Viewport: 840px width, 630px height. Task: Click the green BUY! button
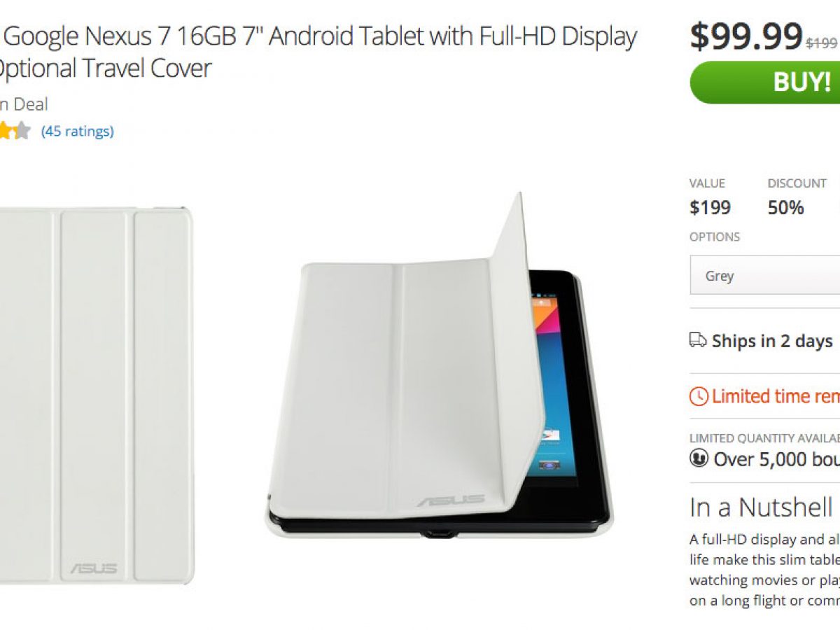point(765,83)
